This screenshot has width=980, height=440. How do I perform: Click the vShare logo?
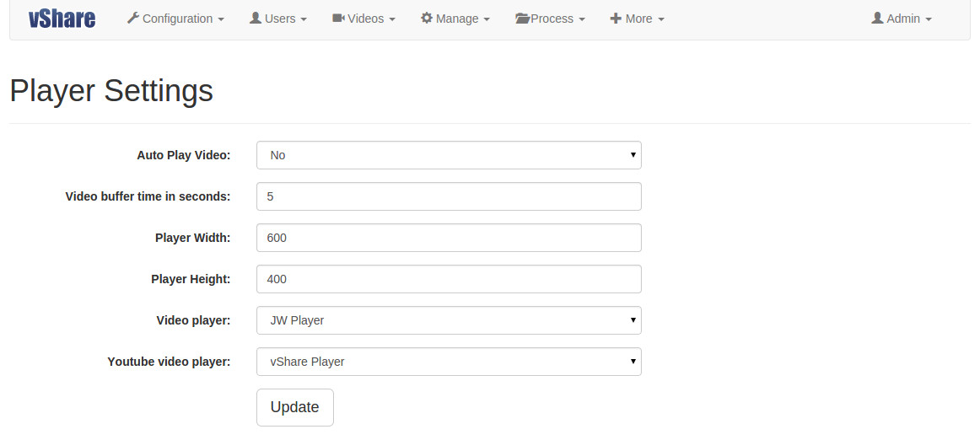tap(62, 19)
